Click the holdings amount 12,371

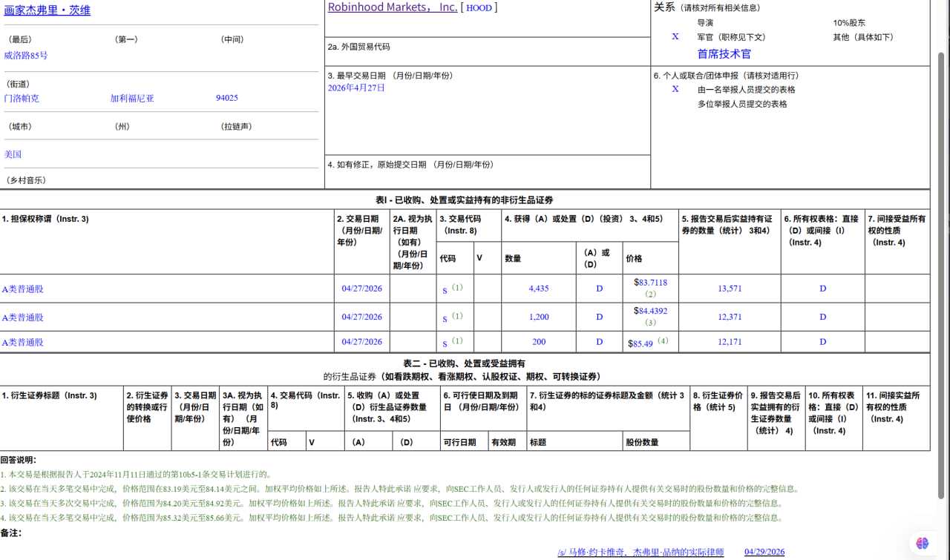[x=730, y=317]
